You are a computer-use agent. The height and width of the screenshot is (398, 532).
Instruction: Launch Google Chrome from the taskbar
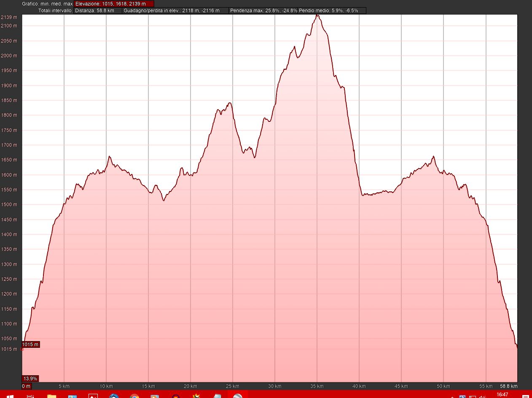pos(134,396)
